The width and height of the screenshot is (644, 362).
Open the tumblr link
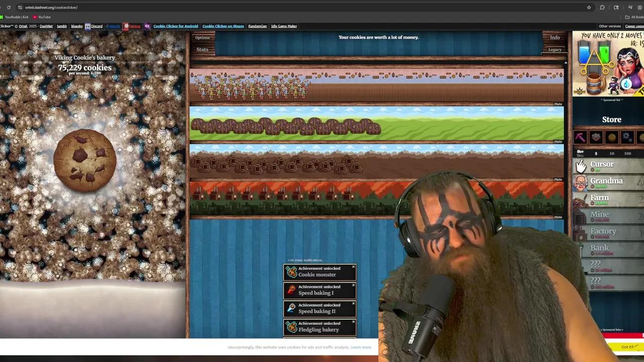(x=62, y=26)
